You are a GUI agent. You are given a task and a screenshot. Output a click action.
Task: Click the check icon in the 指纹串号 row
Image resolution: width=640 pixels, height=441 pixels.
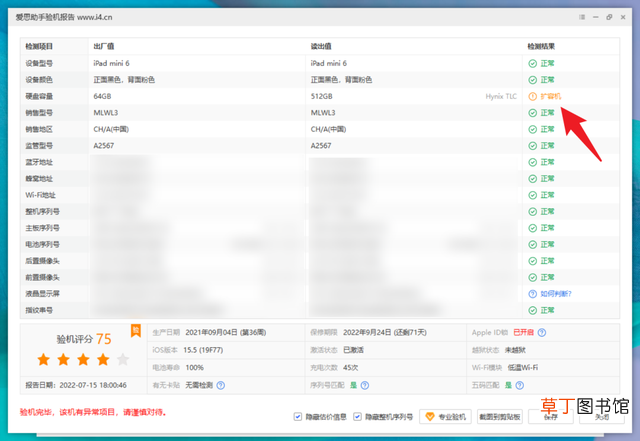coord(533,311)
